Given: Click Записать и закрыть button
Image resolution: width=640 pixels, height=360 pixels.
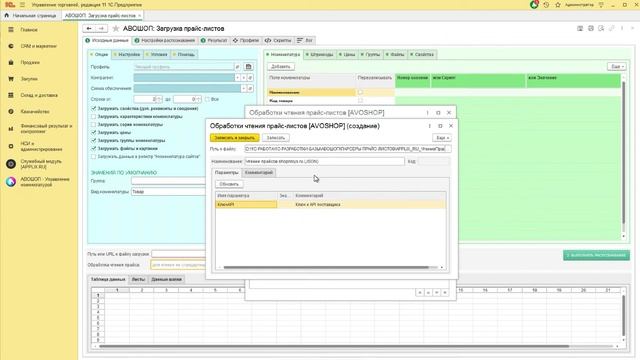Looking at the screenshot, I should 235,138.
